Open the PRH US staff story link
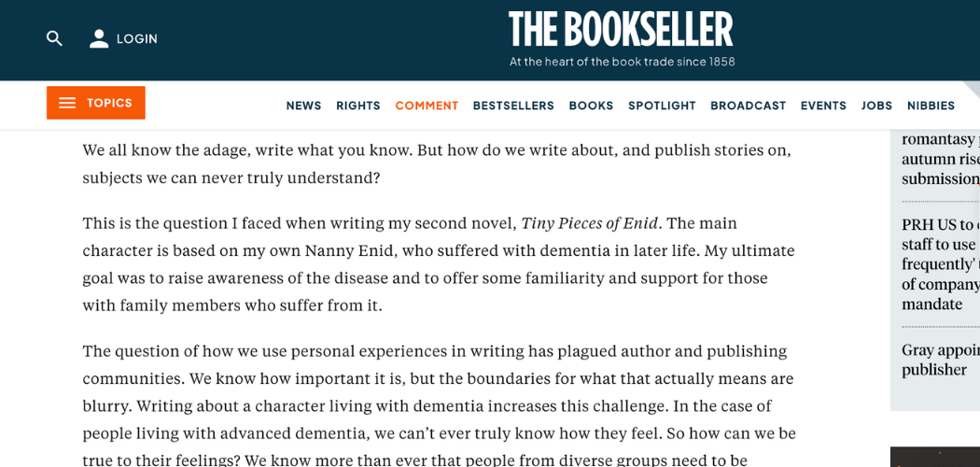The width and height of the screenshot is (980, 467). (x=940, y=264)
